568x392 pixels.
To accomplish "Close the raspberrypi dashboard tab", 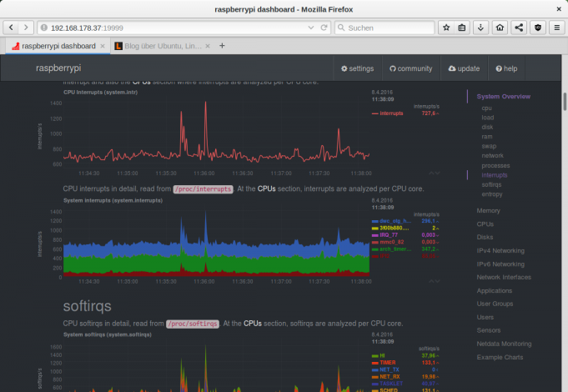I will (x=103, y=46).
